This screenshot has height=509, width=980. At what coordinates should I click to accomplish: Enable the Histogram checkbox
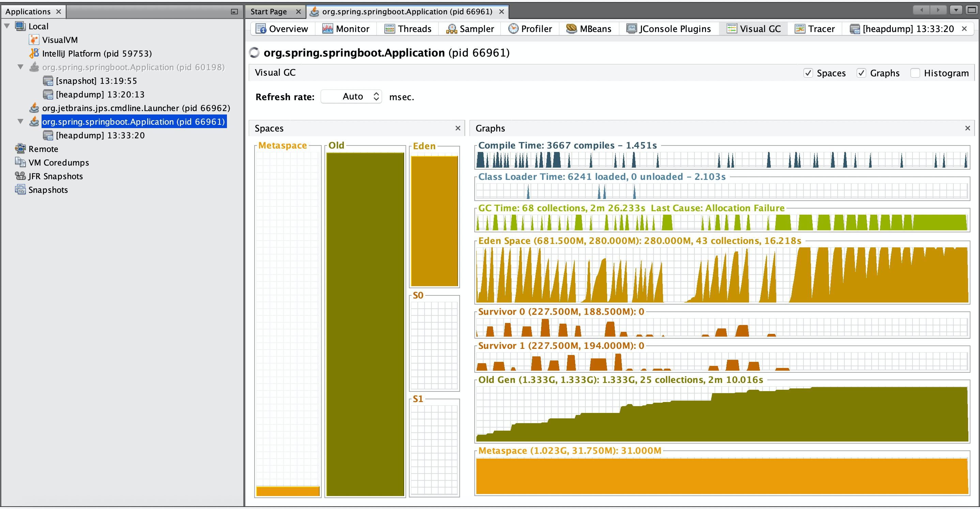pyautogui.click(x=915, y=73)
